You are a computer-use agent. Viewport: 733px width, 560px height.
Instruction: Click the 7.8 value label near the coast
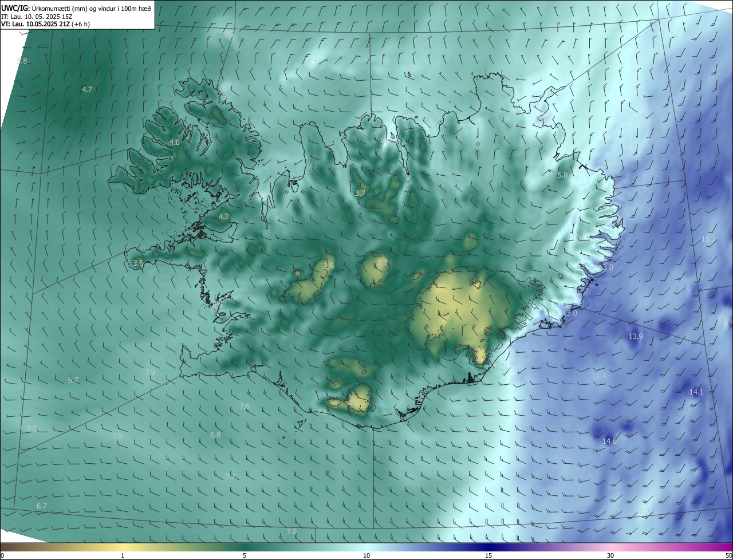pos(322,412)
